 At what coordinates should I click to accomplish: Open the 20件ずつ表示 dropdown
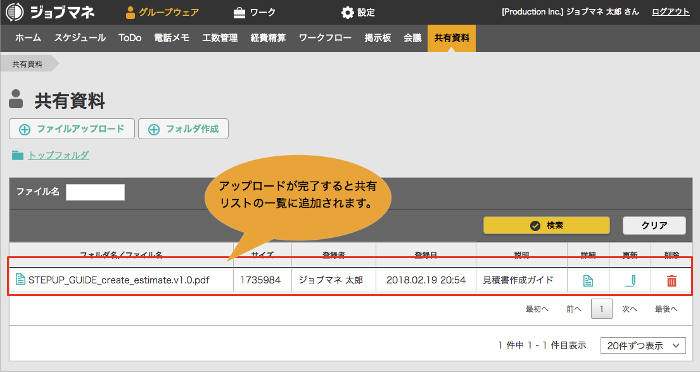pyautogui.click(x=643, y=346)
